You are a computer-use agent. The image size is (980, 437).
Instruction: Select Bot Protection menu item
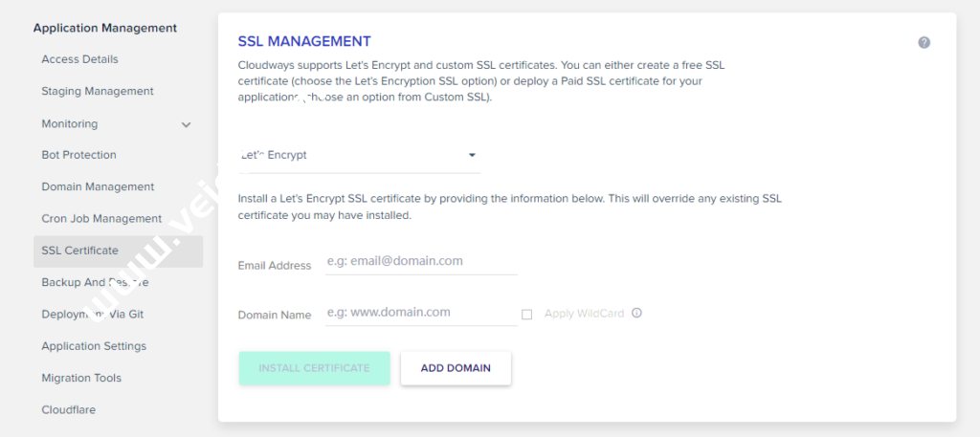point(79,155)
